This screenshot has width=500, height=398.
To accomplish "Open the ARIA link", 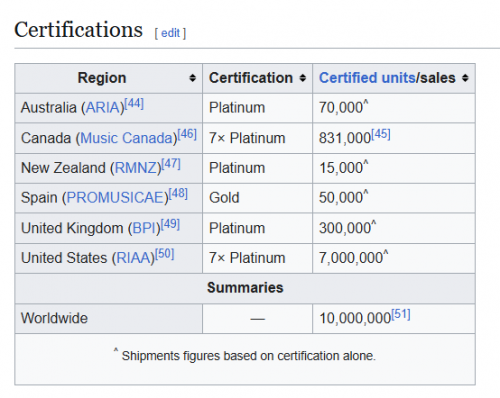I will tap(103, 108).
